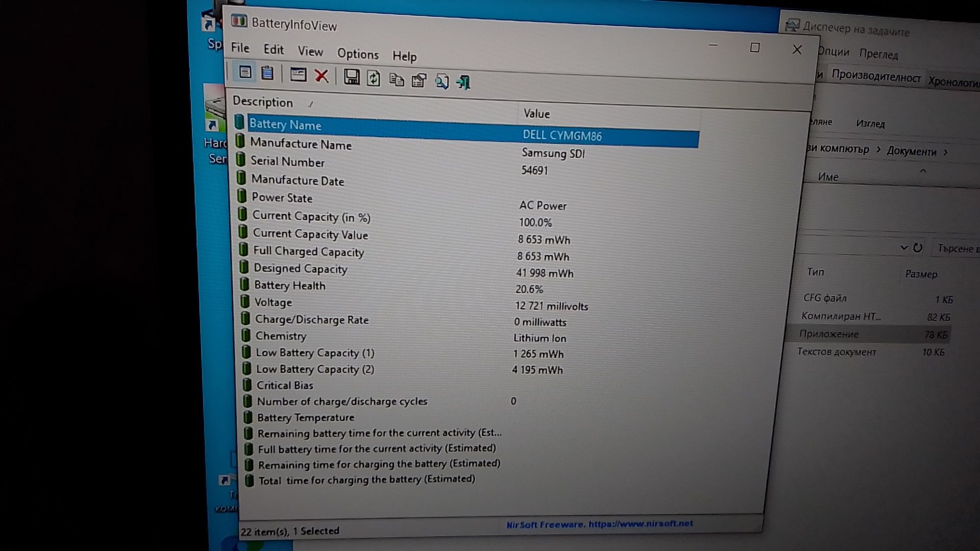Open the Options menu
Screen dimensions: 980x551
358,54
